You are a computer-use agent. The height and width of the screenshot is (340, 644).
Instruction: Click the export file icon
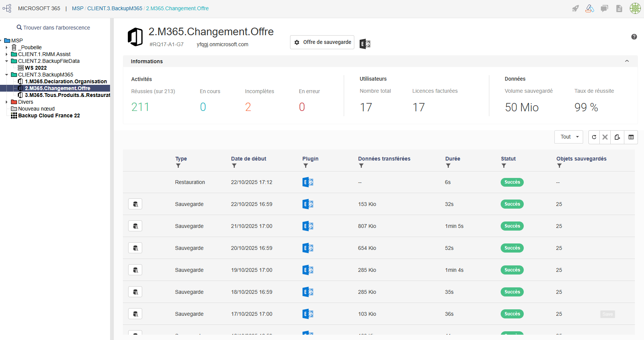click(617, 137)
